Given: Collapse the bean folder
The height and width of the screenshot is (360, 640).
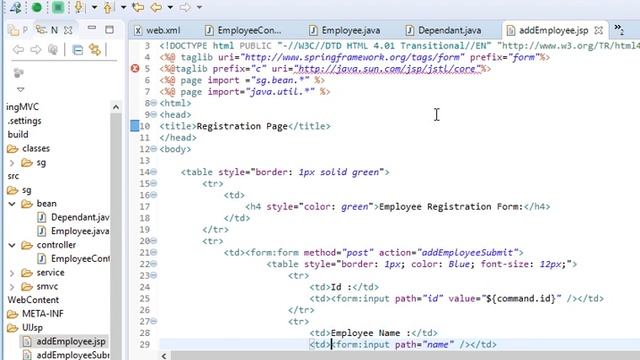Looking at the screenshot, I should tap(12, 204).
